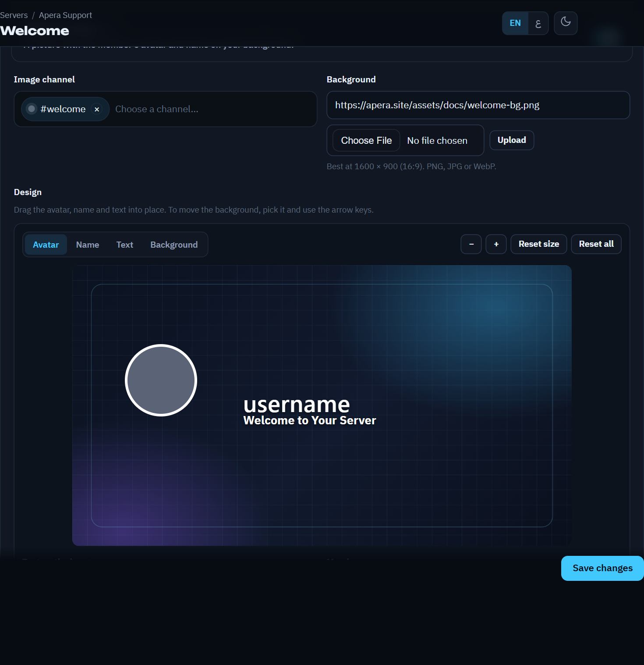The height and width of the screenshot is (665, 644).
Task: Save changes to the welcome settings
Action: [x=602, y=568]
